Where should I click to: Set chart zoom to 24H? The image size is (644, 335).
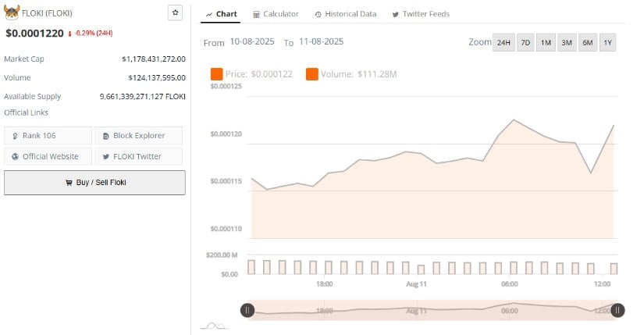[x=503, y=42]
